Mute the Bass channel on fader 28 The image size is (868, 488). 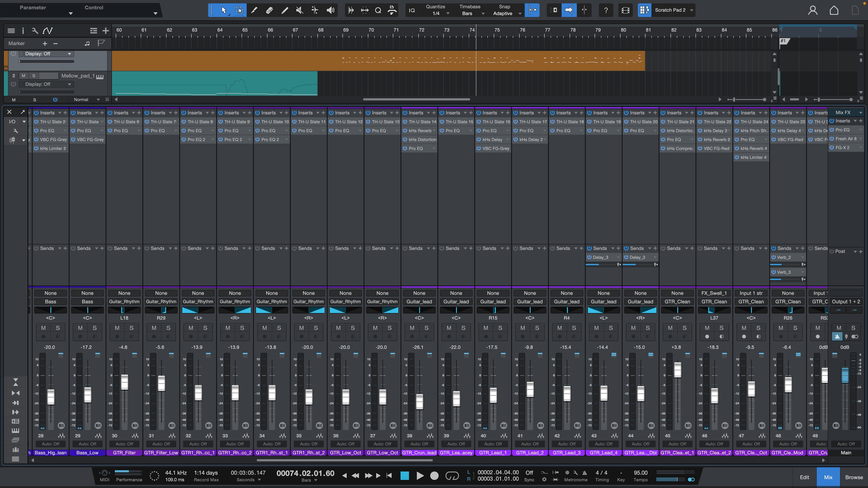tap(43, 328)
